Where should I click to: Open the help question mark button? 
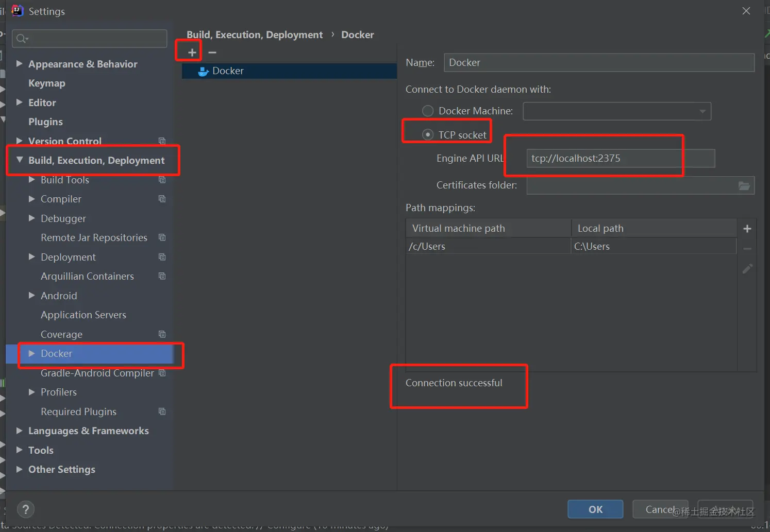click(26, 509)
